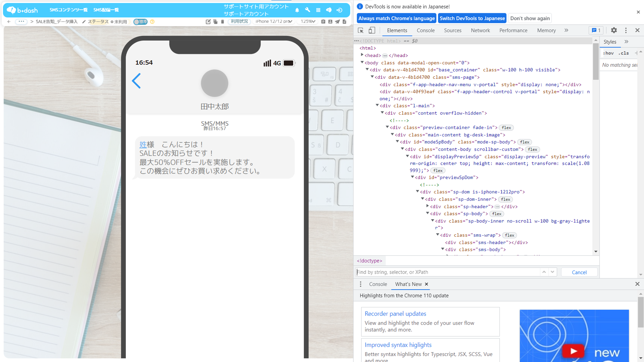Toggle device toolbar icon in DevTools
The height and width of the screenshot is (362, 644).
pos(372,30)
